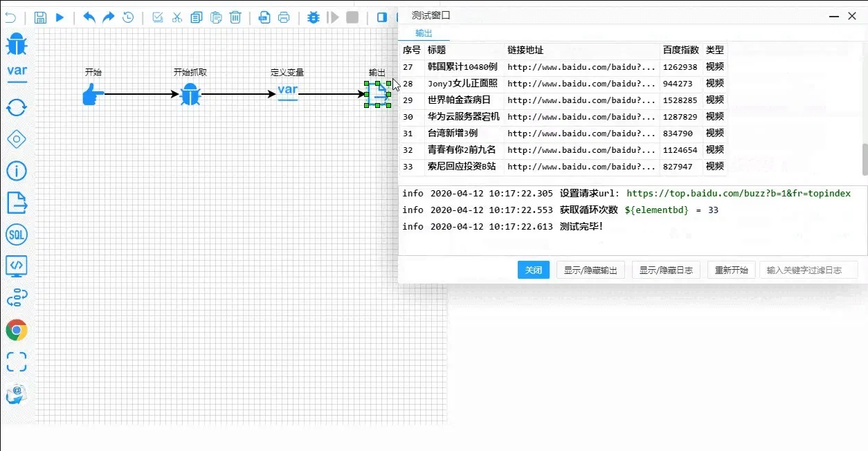This screenshot has width=868, height=451.
Task: Click the index value 1262938
Action: coord(680,67)
